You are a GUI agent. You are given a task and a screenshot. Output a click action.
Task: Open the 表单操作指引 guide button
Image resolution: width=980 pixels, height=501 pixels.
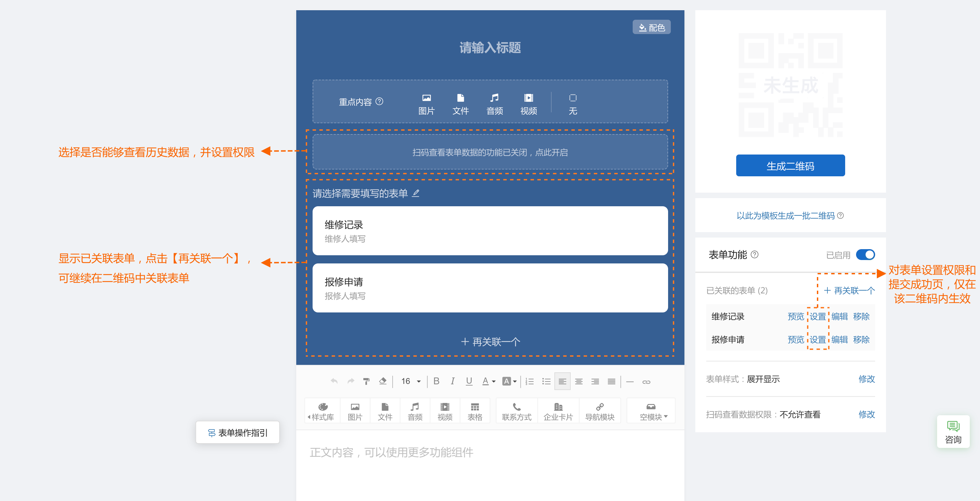(238, 433)
